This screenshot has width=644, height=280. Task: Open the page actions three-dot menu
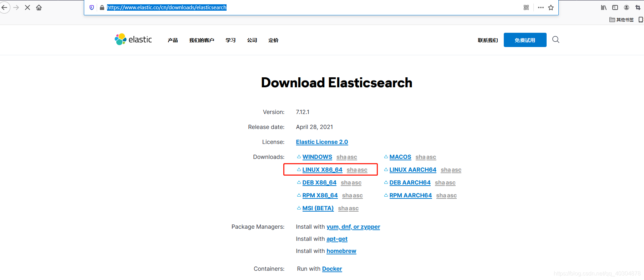541,7
